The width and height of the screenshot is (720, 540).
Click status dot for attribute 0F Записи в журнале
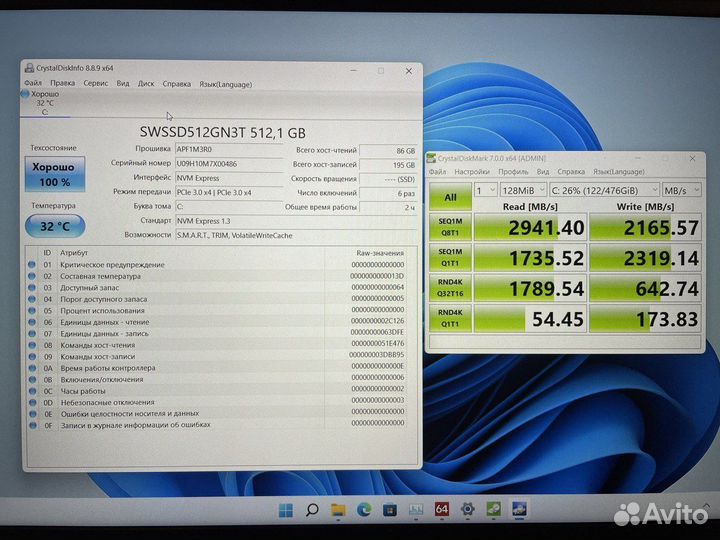coord(33,425)
